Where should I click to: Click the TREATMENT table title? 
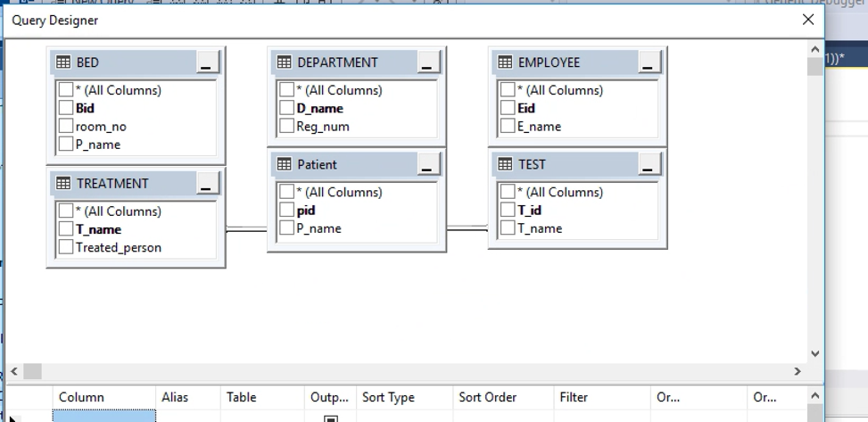click(x=112, y=183)
